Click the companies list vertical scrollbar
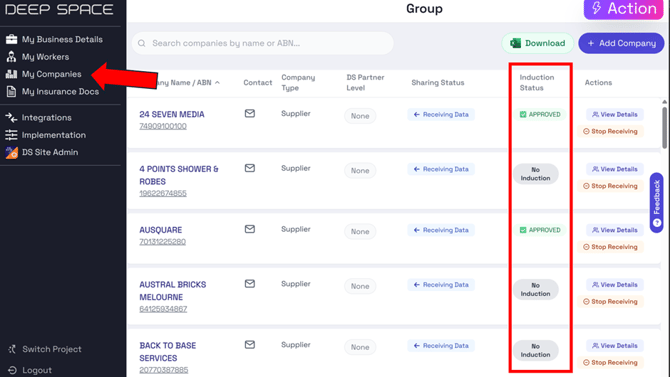The image size is (670, 377). pyautogui.click(x=664, y=127)
